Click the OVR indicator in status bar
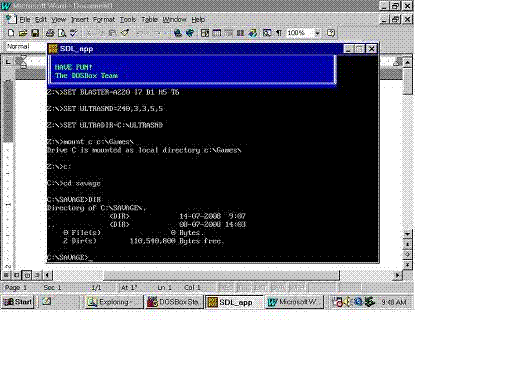 (x=278, y=287)
